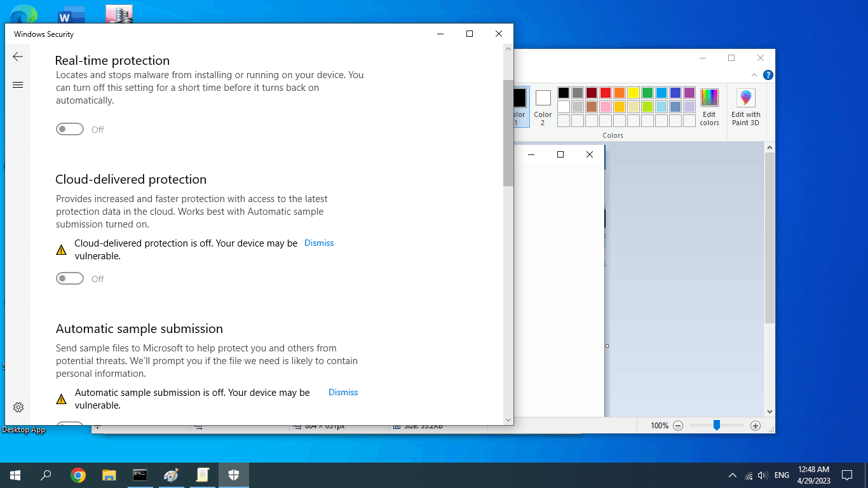Screen dimensions: 868x488
Task: Open taskbar Search
Action: (46, 475)
